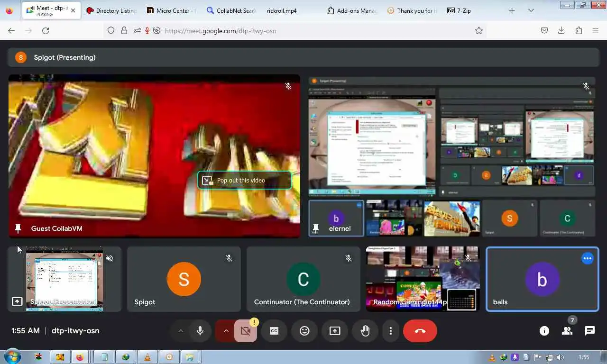Select Continuator (The Continuator) tile
This screenshot has height=364, width=607.
coord(303,279)
